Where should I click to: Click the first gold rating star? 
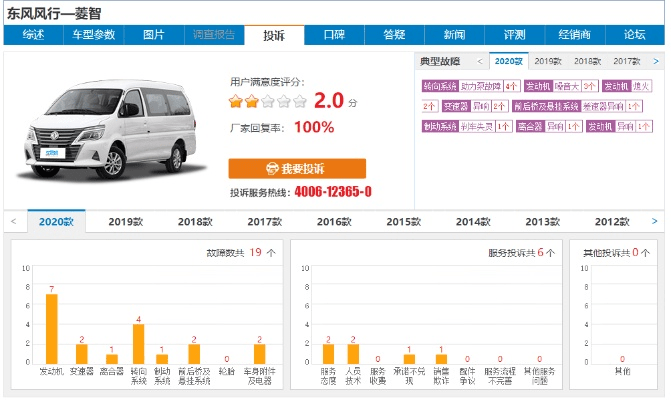[x=235, y=101]
